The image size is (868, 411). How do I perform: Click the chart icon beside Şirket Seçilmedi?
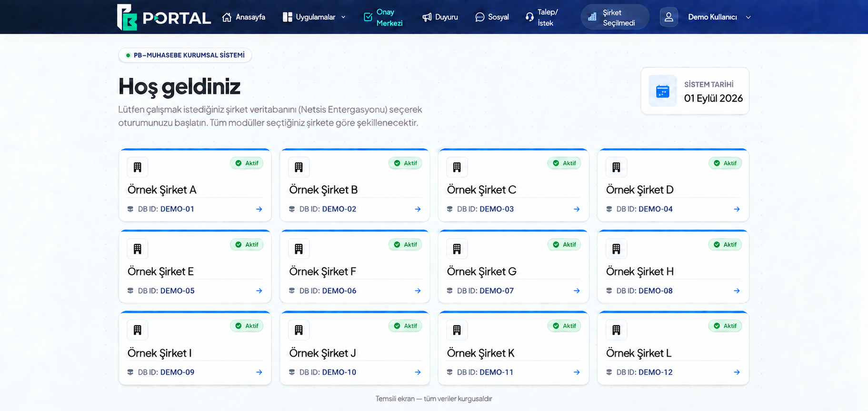click(x=592, y=17)
